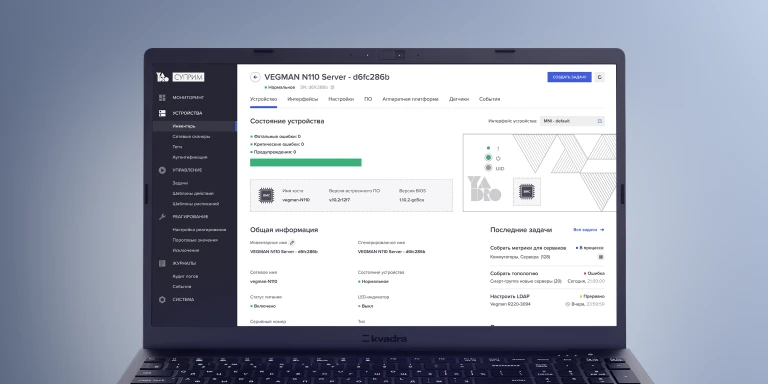Click the Управление play icon
This screenshot has width=768, height=384.
coord(162,170)
